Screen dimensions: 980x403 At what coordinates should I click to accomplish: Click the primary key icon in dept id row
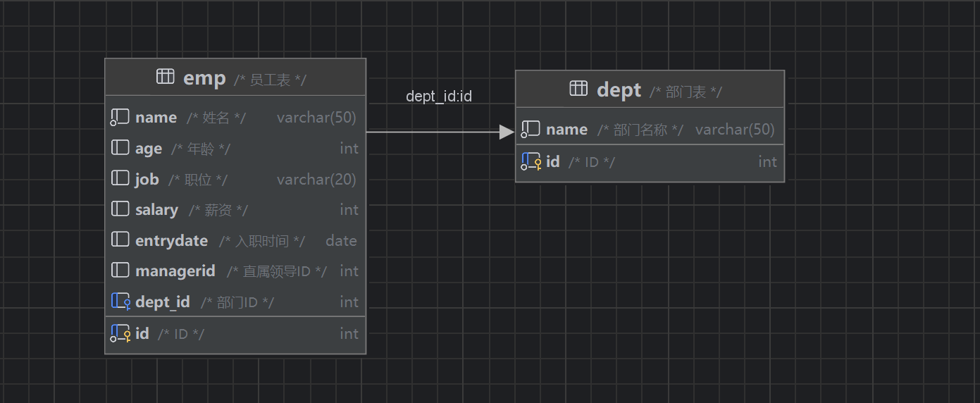pyautogui.click(x=531, y=162)
